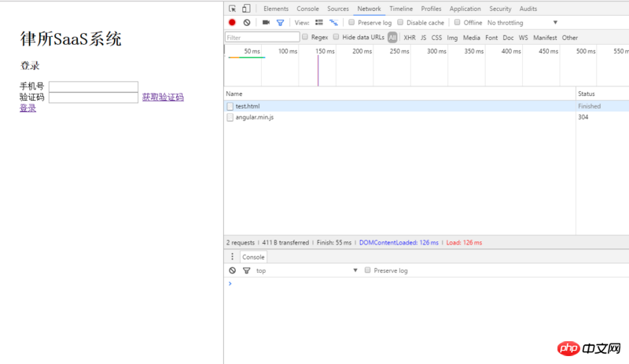
Task: Select the All filter type
Action: (392, 37)
